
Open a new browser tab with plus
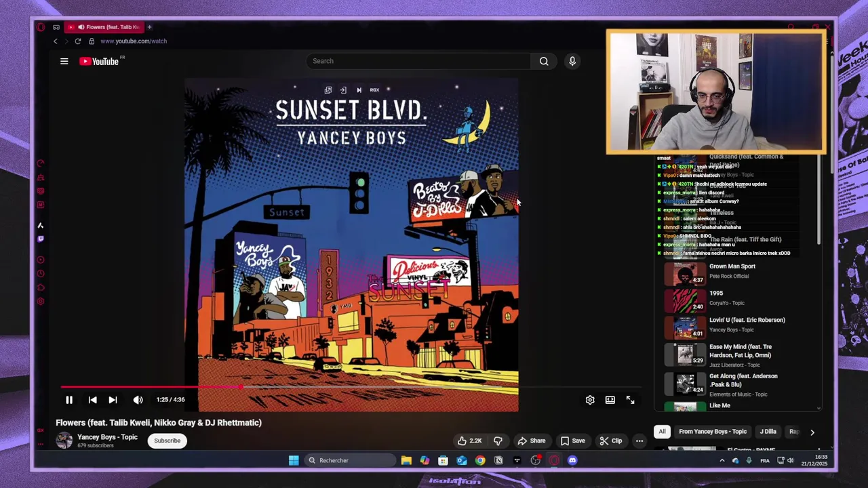point(149,27)
